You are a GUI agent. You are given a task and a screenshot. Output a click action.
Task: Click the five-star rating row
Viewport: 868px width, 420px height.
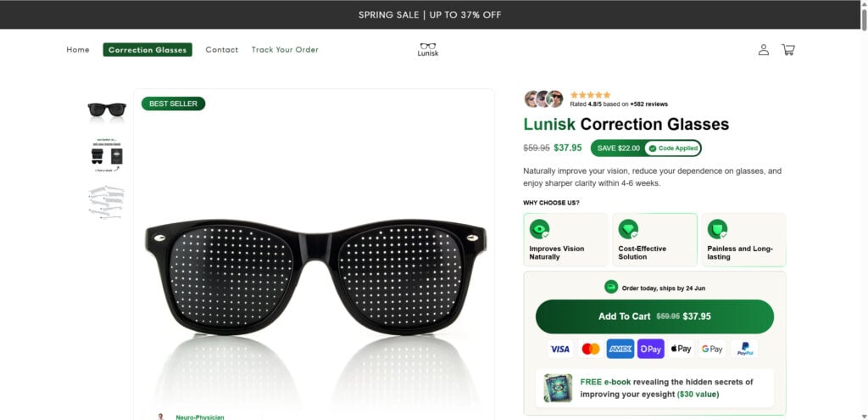(x=591, y=95)
